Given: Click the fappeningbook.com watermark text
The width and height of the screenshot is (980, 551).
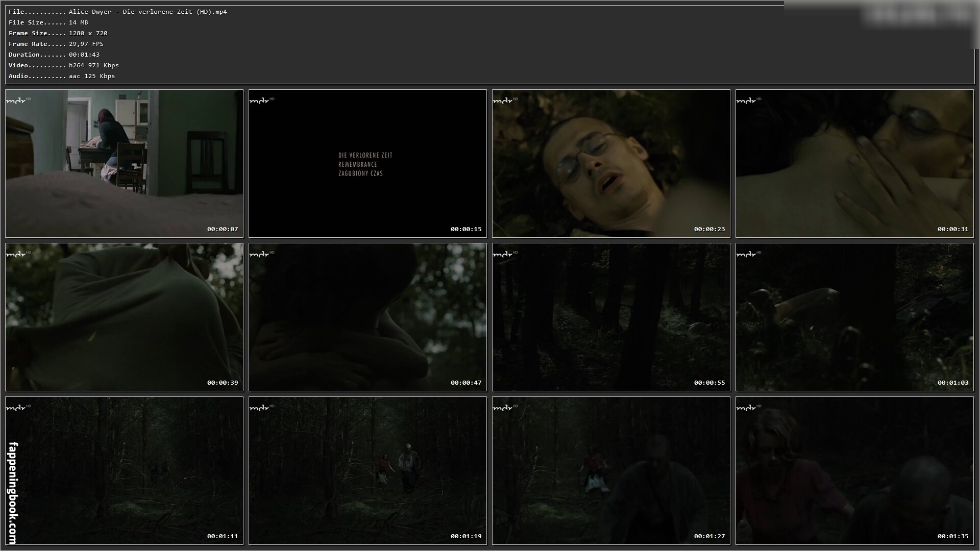Looking at the screenshot, I should 13,493.
